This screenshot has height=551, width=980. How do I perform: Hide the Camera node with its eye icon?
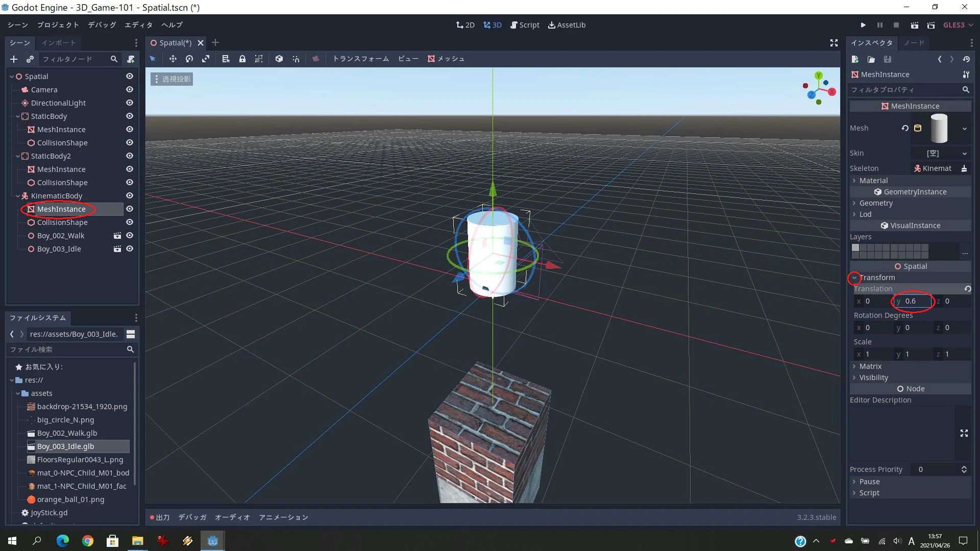click(x=130, y=90)
